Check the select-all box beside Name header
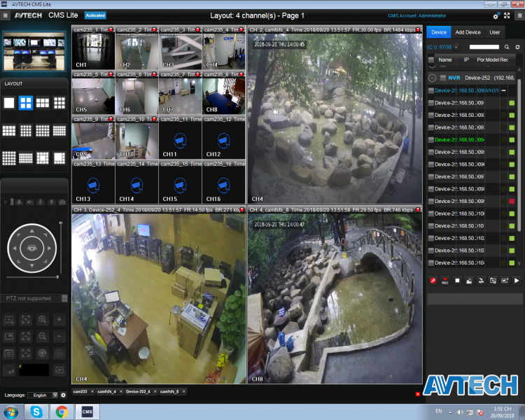Viewport: 525px width, 420px height. pos(431,60)
